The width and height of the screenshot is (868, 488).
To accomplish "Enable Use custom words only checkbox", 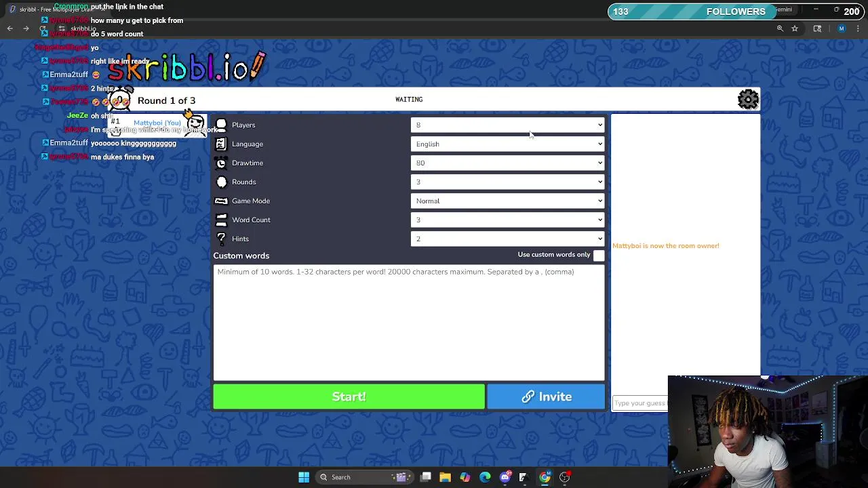I will tap(599, 256).
